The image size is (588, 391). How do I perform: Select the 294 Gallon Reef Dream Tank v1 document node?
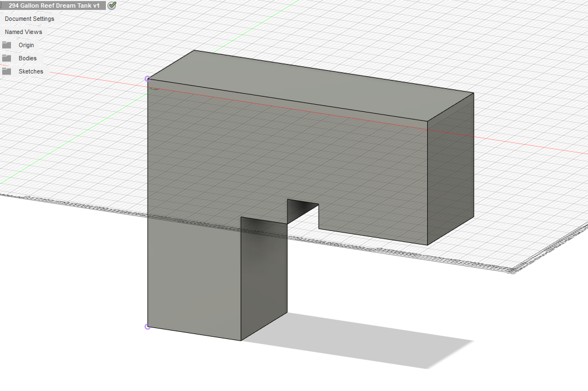54,5
